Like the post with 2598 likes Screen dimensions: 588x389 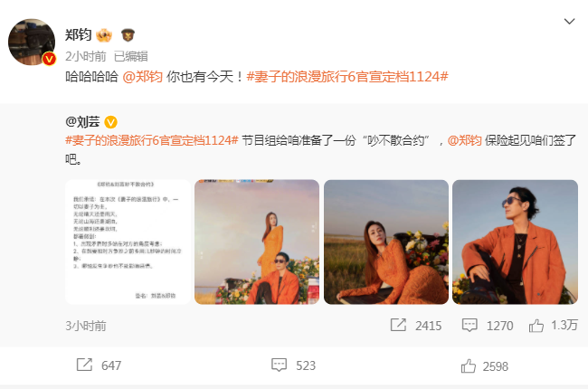click(x=469, y=365)
